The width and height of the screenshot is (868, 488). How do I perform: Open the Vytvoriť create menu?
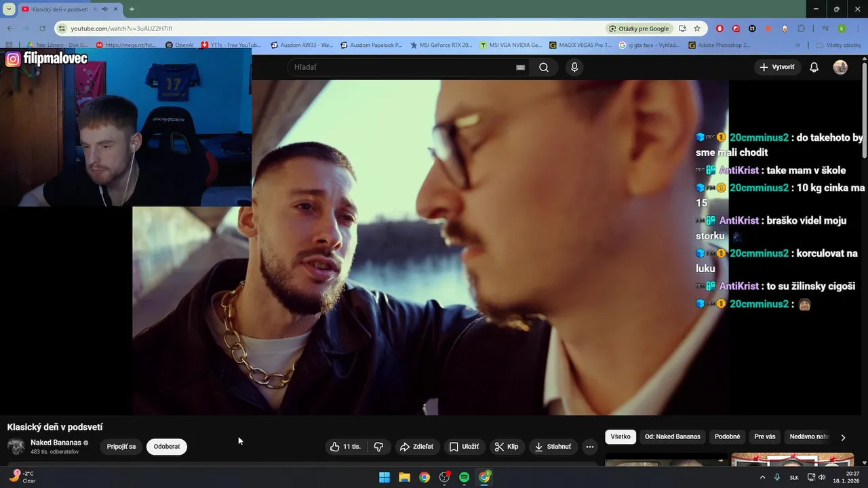tap(777, 67)
